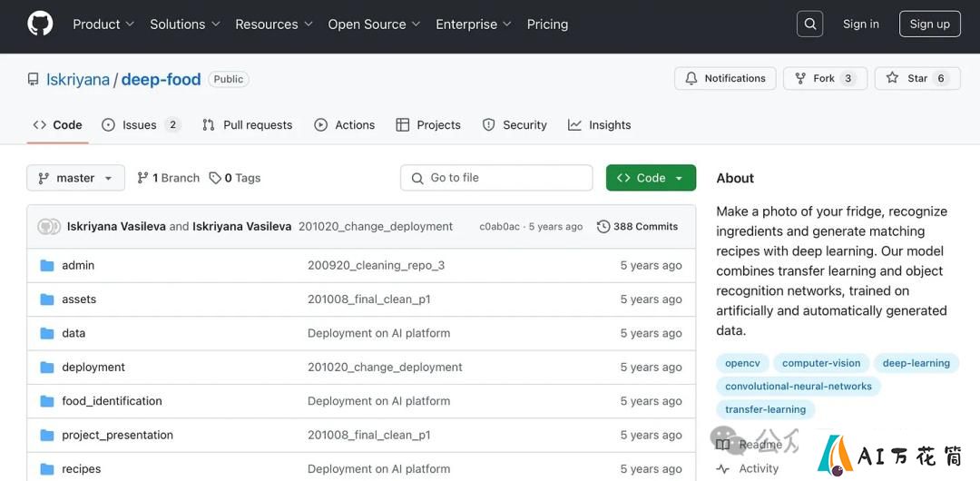Expand the Resources menu

[274, 24]
